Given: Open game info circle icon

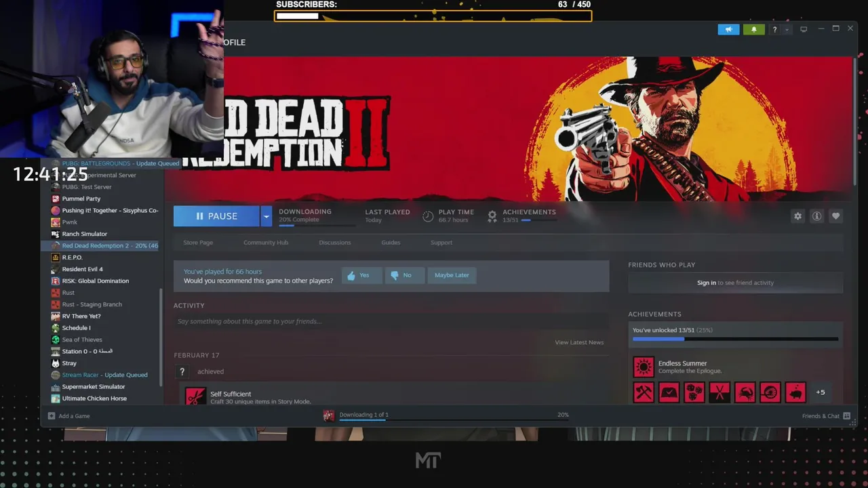Looking at the screenshot, I should point(816,216).
